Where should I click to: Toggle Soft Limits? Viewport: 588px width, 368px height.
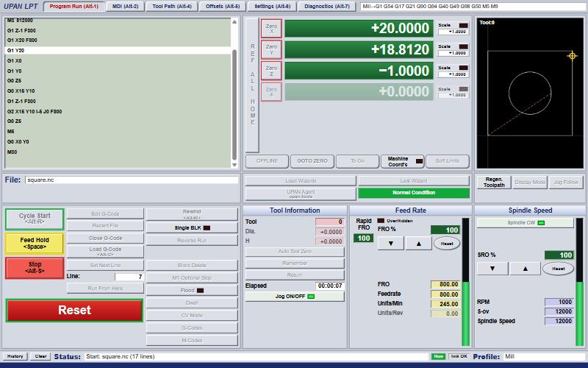[x=448, y=161]
